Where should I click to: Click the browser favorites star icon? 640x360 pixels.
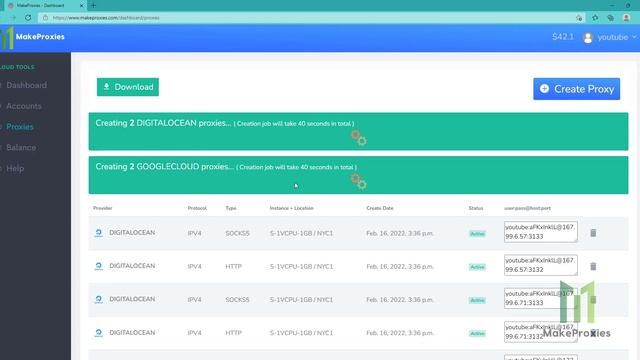(595, 18)
